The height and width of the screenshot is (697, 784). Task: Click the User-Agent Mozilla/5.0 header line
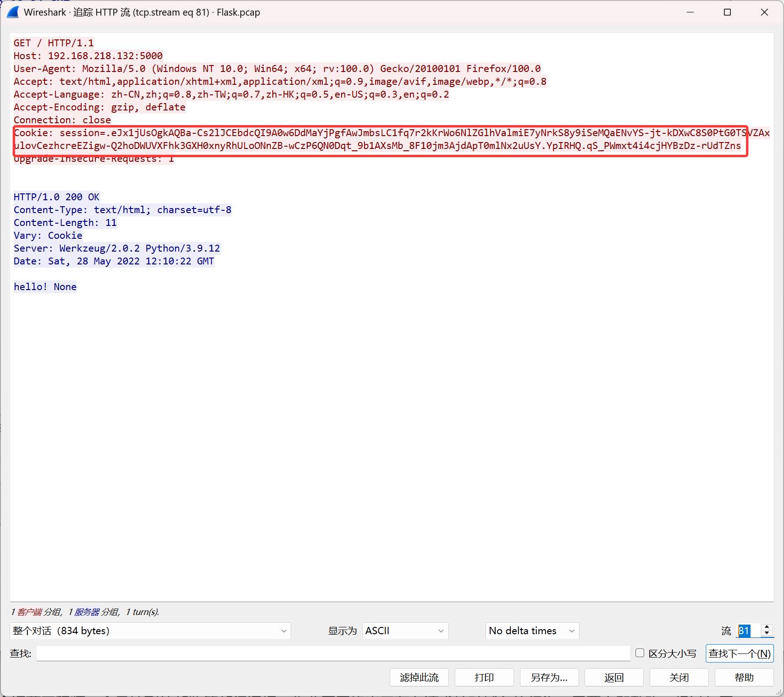tap(277, 69)
